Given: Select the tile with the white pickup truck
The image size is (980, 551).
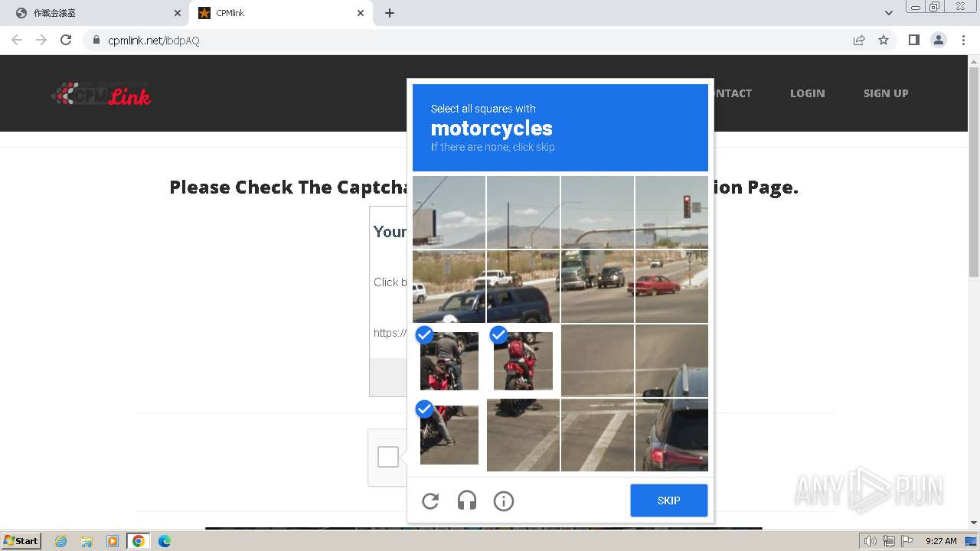Looking at the screenshot, I should [x=523, y=286].
